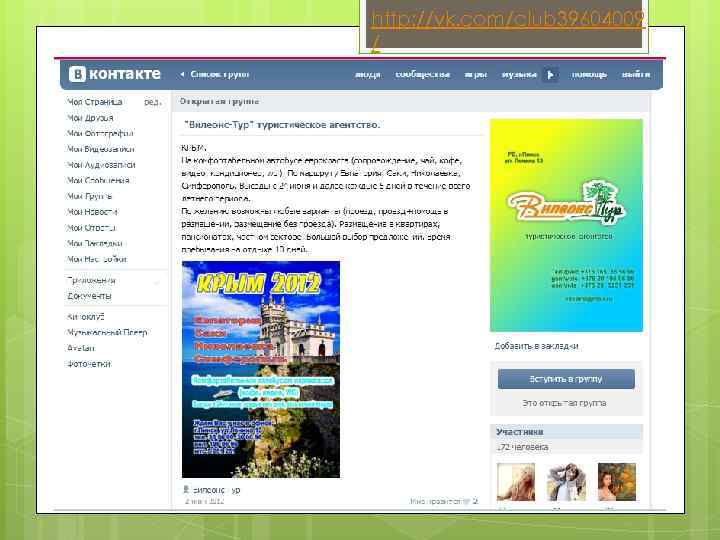
Task: Open the Аватан app link
Action: click(80, 348)
